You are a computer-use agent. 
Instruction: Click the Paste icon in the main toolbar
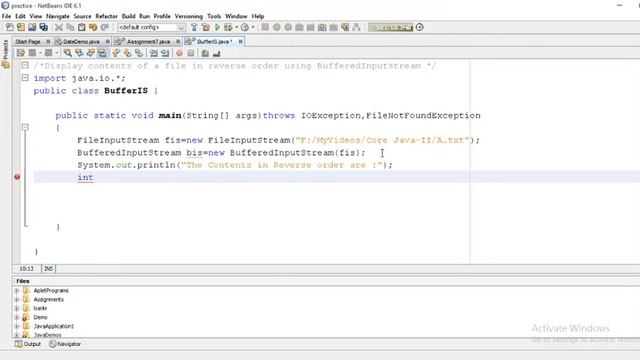[x=82, y=27]
